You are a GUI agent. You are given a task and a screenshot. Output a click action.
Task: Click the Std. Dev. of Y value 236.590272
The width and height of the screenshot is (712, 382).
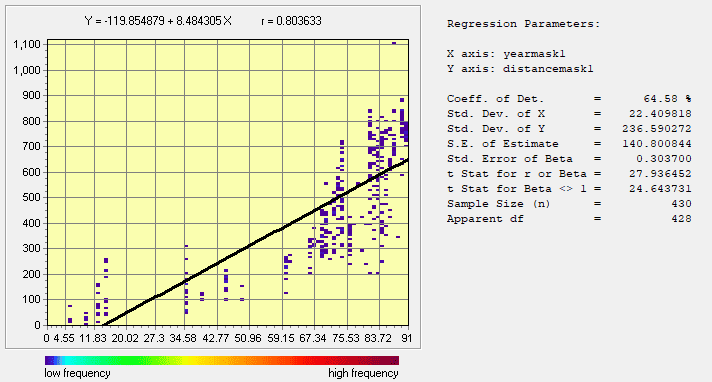[x=657, y=129]
